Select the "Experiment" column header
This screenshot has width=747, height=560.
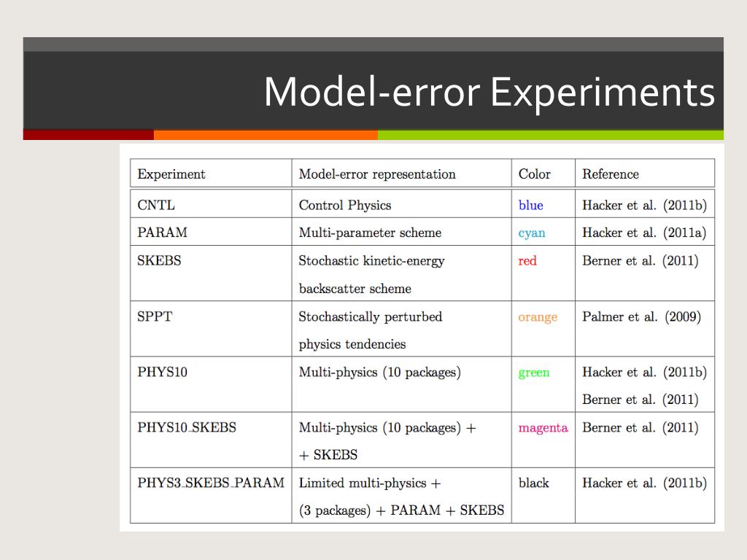tap(171, 174)
